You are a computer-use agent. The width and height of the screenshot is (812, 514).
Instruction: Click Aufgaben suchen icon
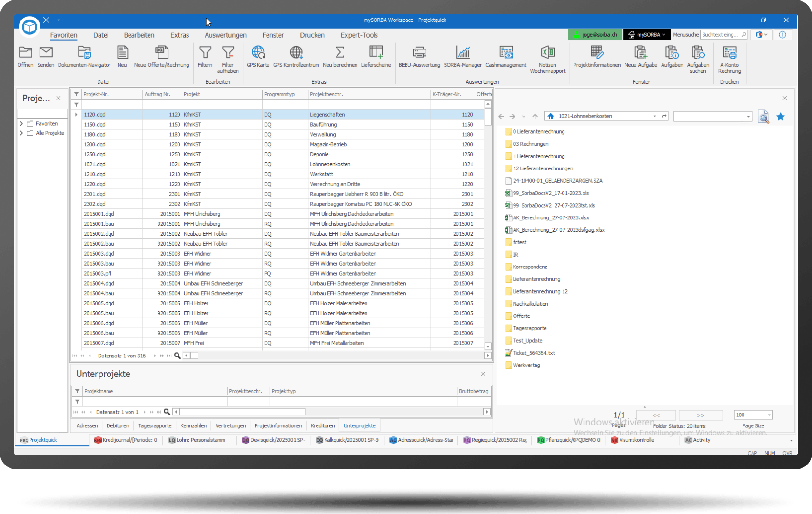[698, 52]
